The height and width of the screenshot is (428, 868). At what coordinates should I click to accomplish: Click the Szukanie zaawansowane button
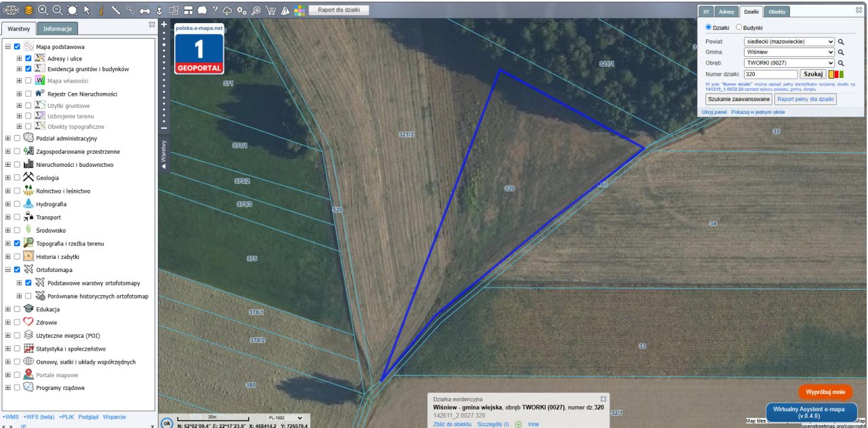coord(739,100)
